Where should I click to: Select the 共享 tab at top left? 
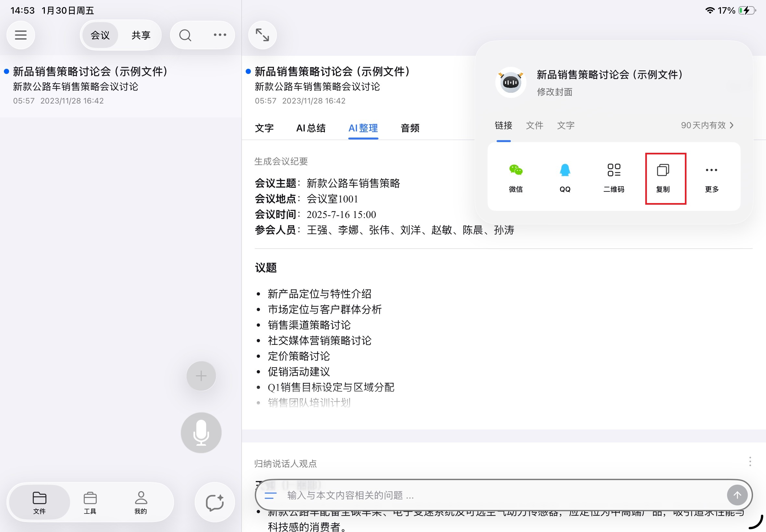[141, 35]
